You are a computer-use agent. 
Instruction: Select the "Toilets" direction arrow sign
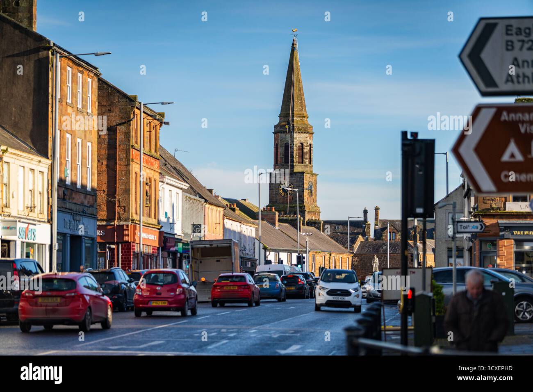pos(470,227)
